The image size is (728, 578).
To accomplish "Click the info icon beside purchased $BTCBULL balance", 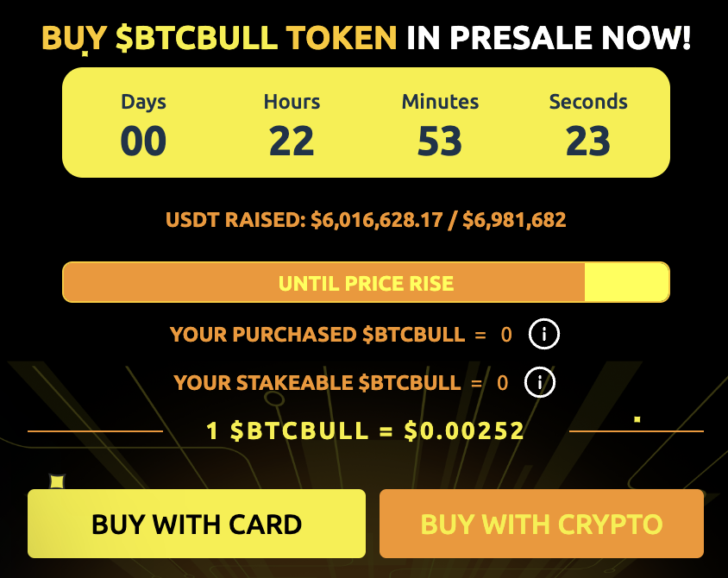I will (x=543, y=334).
